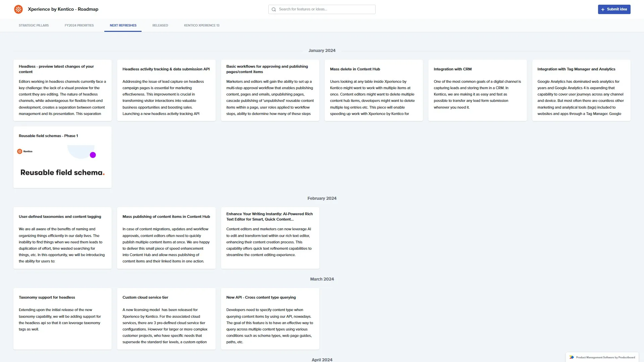This screenshot has height=362, width=644.
Task: Open Taxonomy support for headless card
Action: click(62, 319)
